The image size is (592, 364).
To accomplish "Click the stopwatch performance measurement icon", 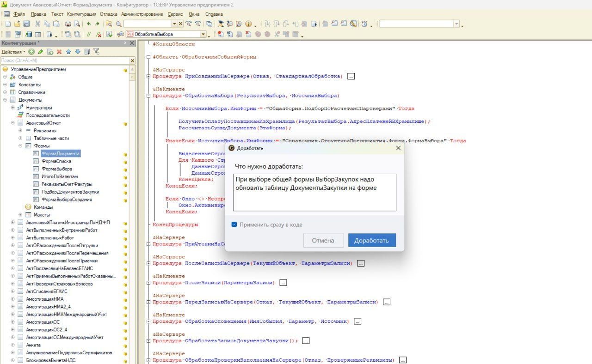I will [364, 24].
